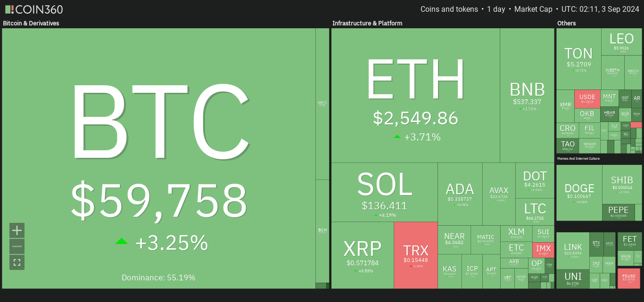Click the BNB tile

coord(527,96)
